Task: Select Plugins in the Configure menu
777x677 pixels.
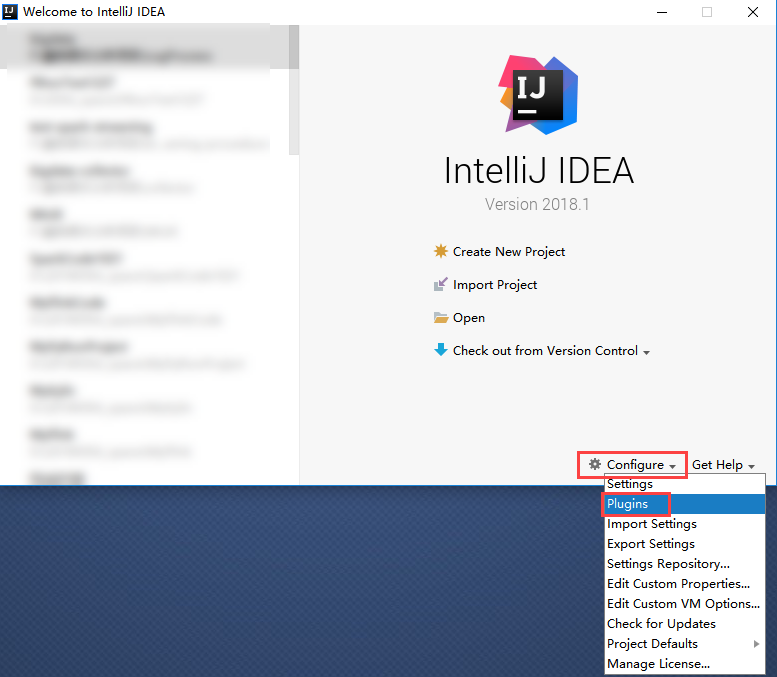Action: (x=685, y=504)
